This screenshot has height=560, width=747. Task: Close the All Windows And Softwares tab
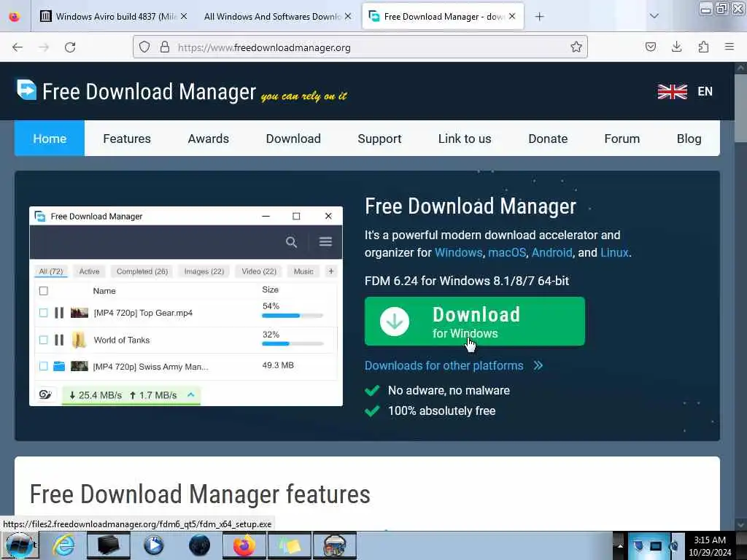tap(348, 16)
